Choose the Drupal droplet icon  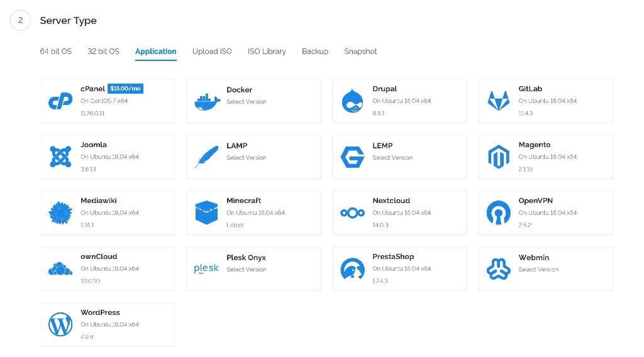pyautogui.click(x=352, y=101)
